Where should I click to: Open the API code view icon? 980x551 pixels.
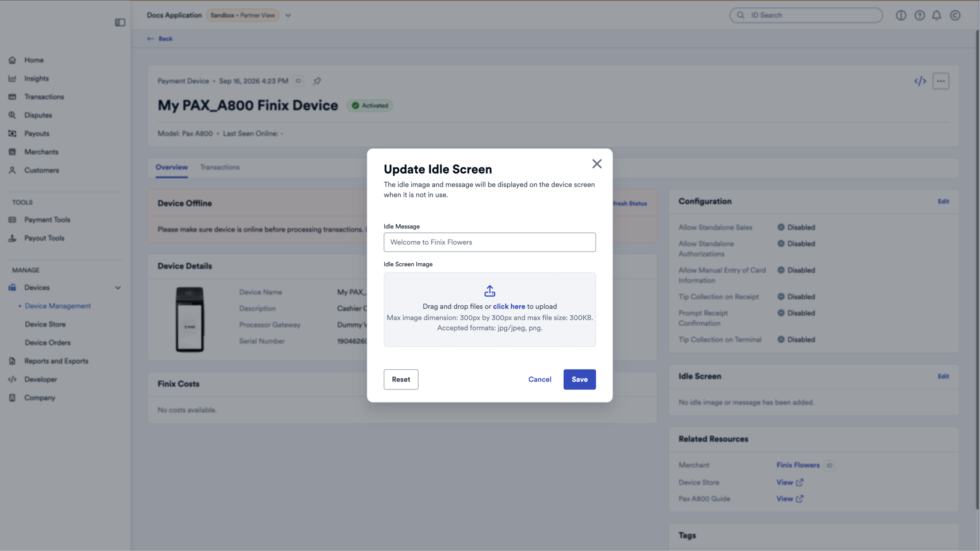(x=920, y=81)
